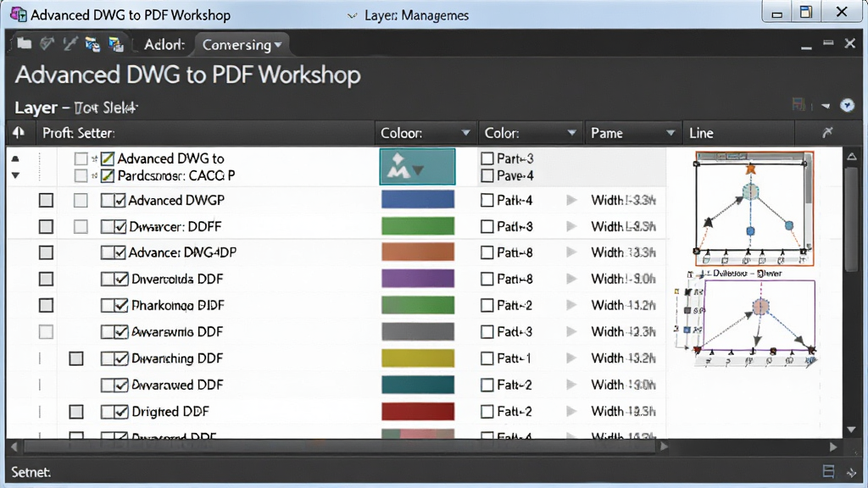Click the purple swatch for Dnvercoltda DDF
This screenshot has width=868, height=488.
coord(418,278)
